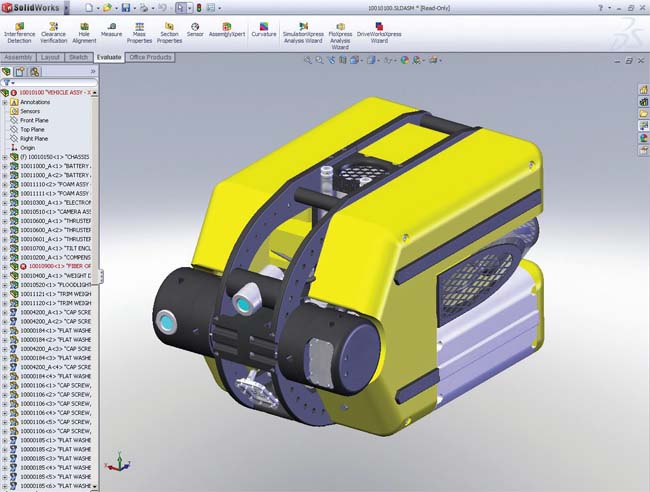Open the Select tool dropdown arrow
This screenshot has width=650, height=492.
point(189,8)
